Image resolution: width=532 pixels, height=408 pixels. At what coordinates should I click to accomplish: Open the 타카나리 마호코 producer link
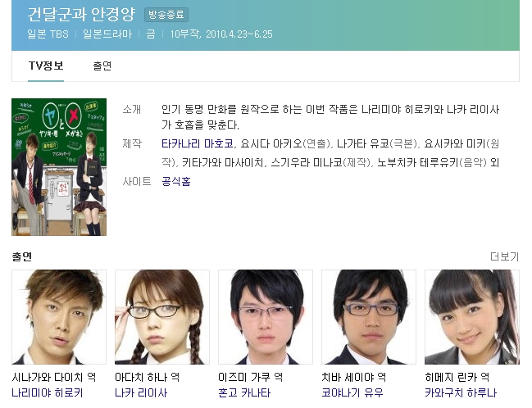tap(198, 144)
